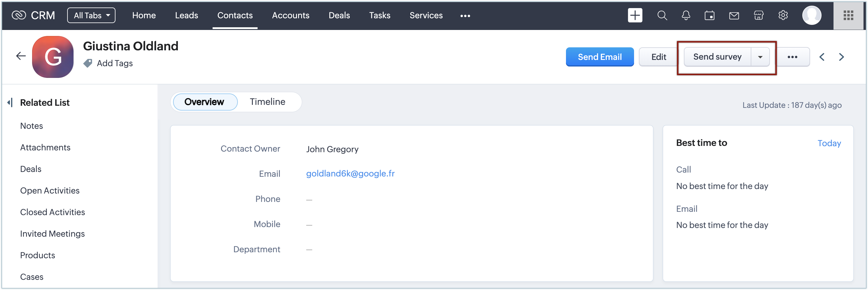Open Closed Activities in Related List
Screen dimensions: 868x290
pos(52,212)
